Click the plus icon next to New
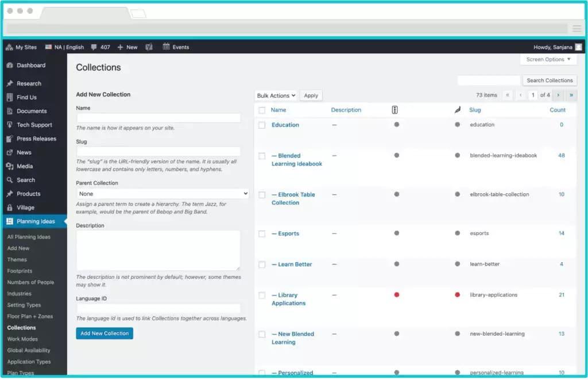 pyautogui.click(x=120, y=47)
